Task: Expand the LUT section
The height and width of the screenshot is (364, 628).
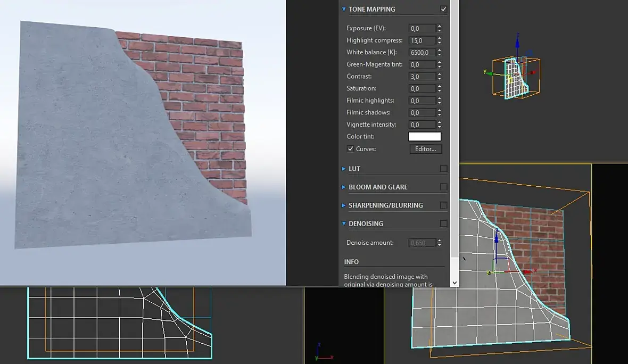Action: [x=344, y=169]
